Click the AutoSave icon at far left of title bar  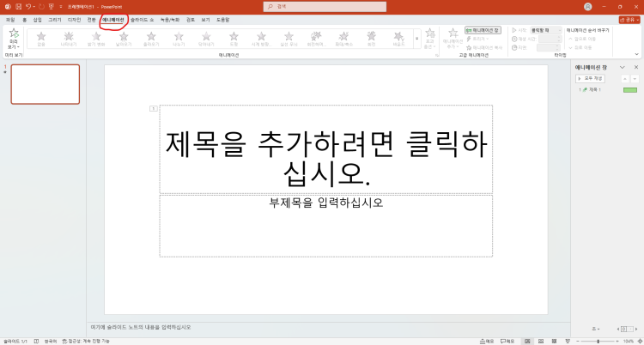[x=8, y=7]
